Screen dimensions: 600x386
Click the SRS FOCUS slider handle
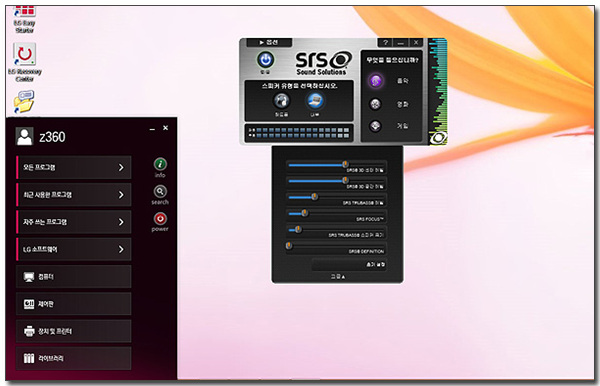coord(305,213)
